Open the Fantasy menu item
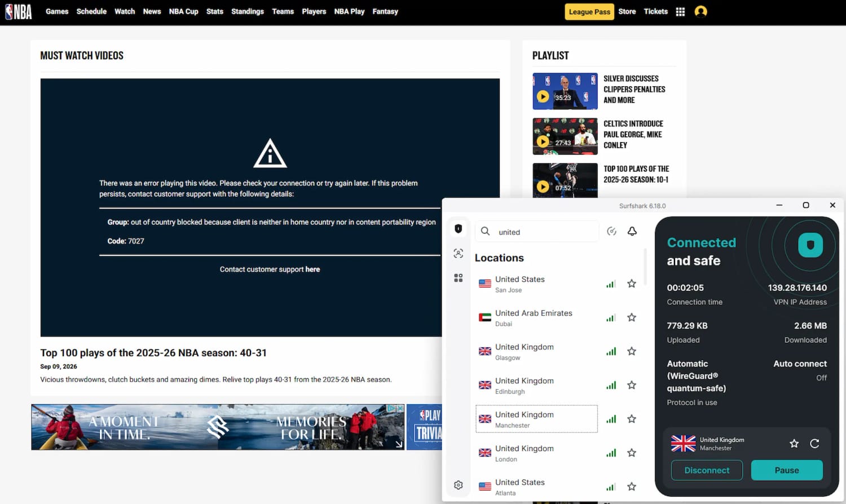846x504 pixels. coord(385,11)
